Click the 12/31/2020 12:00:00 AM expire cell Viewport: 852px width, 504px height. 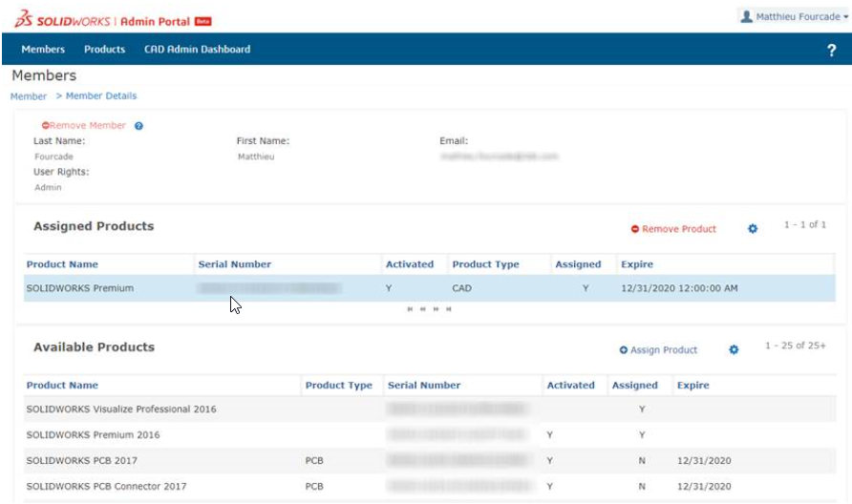pyautogui.click(x=679, y=288)
